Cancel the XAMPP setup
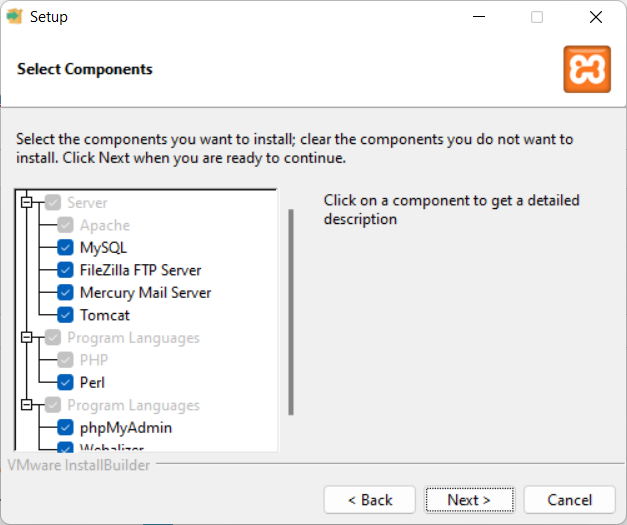The height and width of the screenshot is (525, 627). tap(569, 499)
